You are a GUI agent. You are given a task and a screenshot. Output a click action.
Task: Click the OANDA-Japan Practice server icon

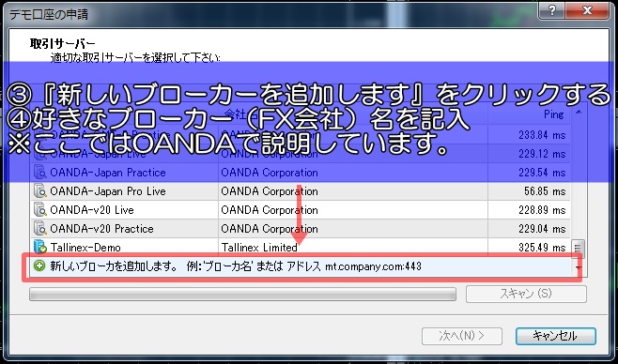pos(40,172)
